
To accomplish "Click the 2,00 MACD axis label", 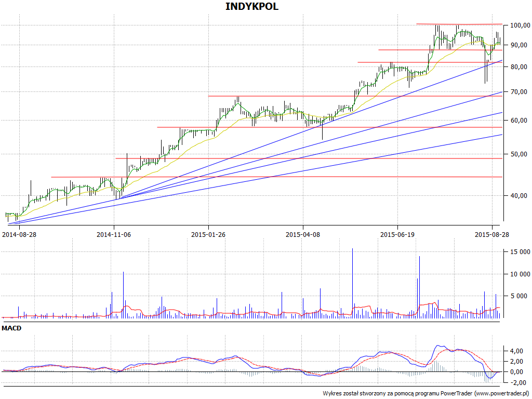I will point(517,362).
